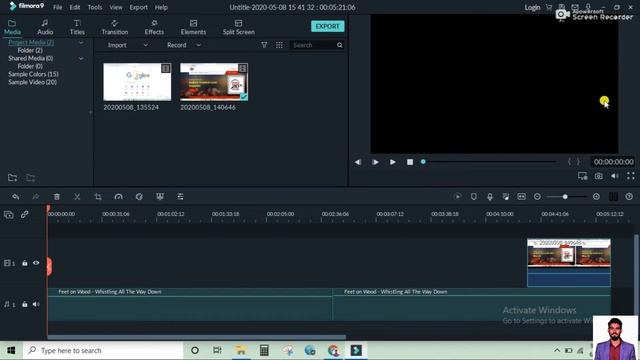Click the horizontal timeline scrollbar
This screenshot has width=640, height=360.
(197, 338)
